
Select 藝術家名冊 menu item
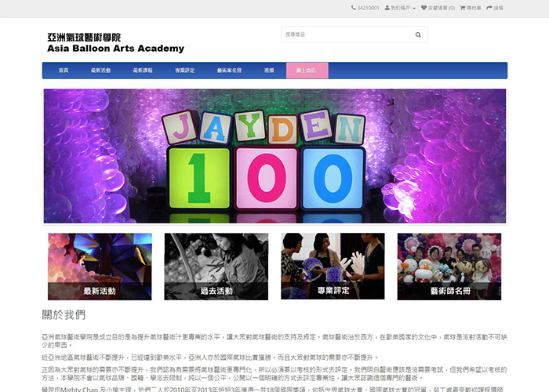click(x=229, y=71)
